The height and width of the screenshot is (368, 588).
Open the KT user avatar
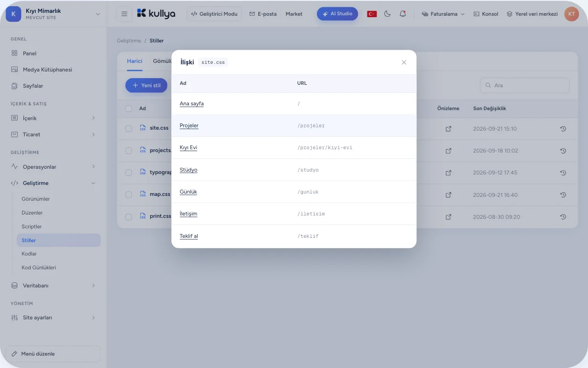tap(571, 14)
